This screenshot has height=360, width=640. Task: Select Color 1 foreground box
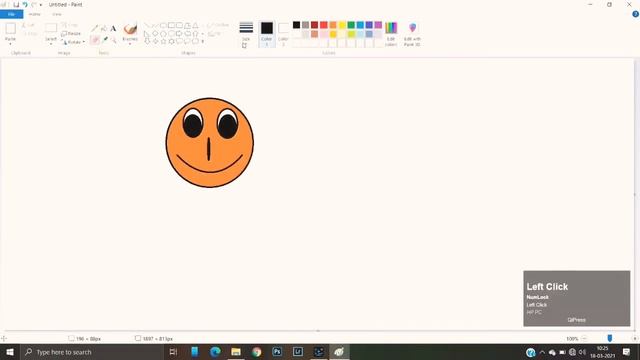tap(267, 33)
